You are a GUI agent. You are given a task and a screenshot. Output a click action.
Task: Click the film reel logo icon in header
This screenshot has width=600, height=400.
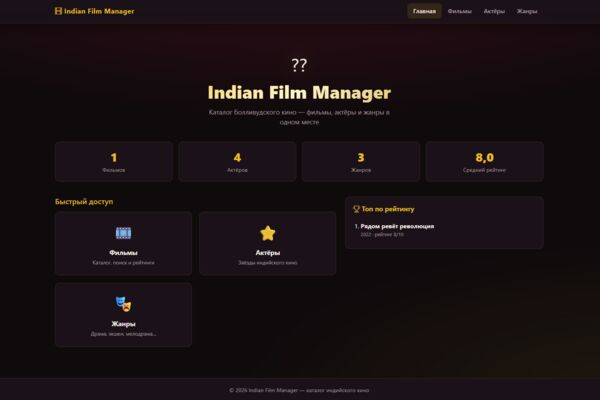(x=58, y=11)
